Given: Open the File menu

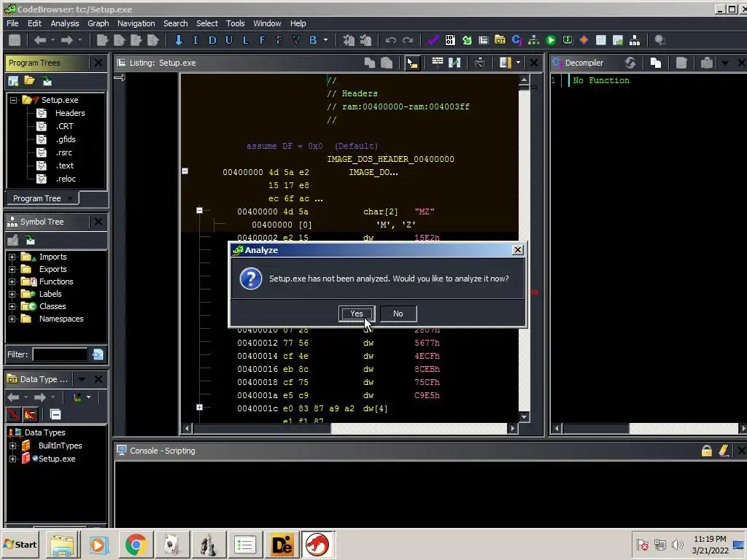Looking at the screenshot, I should tap(13, 23).
